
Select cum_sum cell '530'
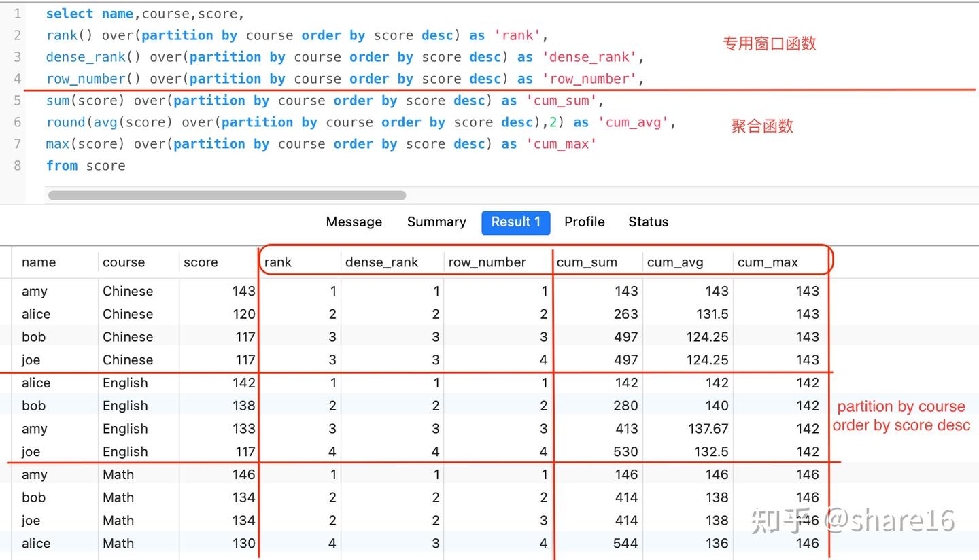pos(625,452)
